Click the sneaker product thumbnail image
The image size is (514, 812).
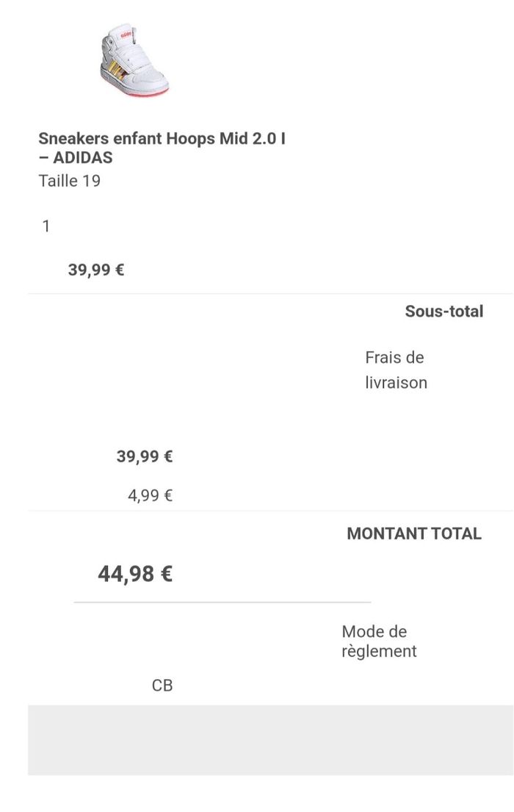(134, 59)
